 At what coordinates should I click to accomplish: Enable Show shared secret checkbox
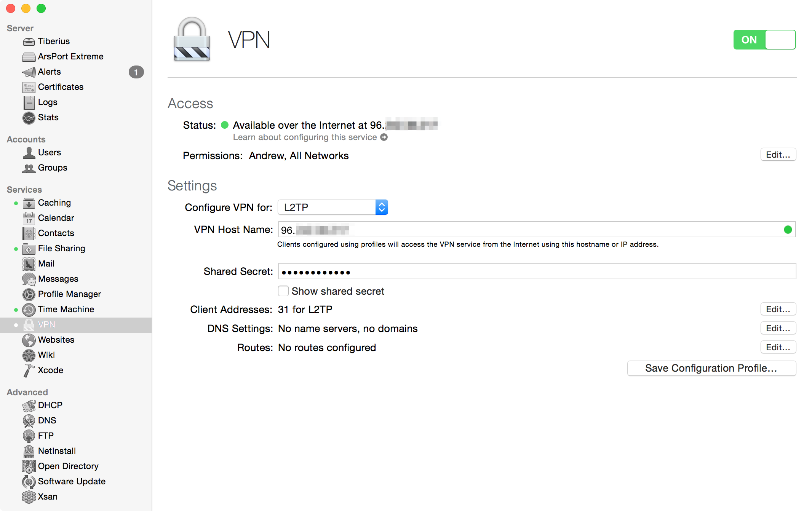pyautogui.click(x=283, y=291)
